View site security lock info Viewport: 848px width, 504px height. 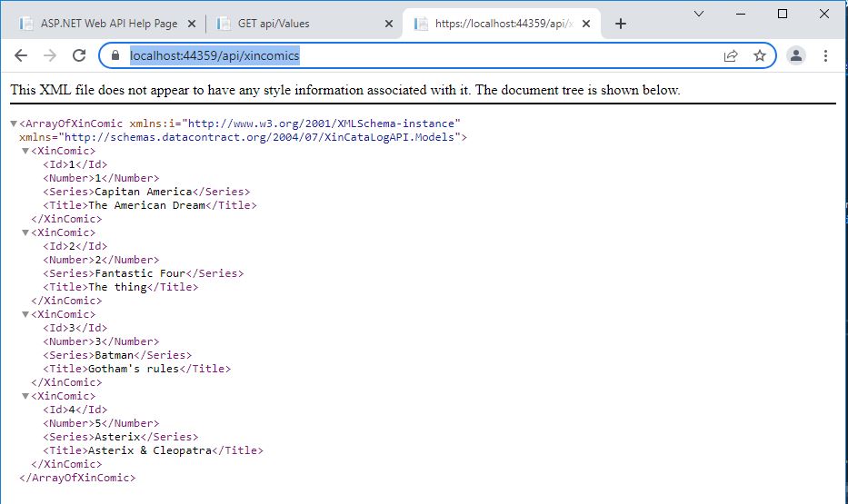coord(115,55)
